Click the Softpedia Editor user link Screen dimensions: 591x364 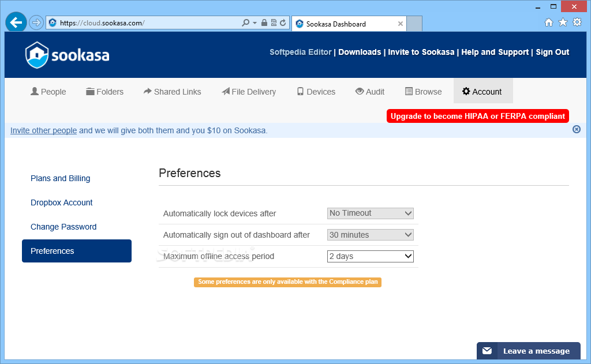[x=300, y=52]
